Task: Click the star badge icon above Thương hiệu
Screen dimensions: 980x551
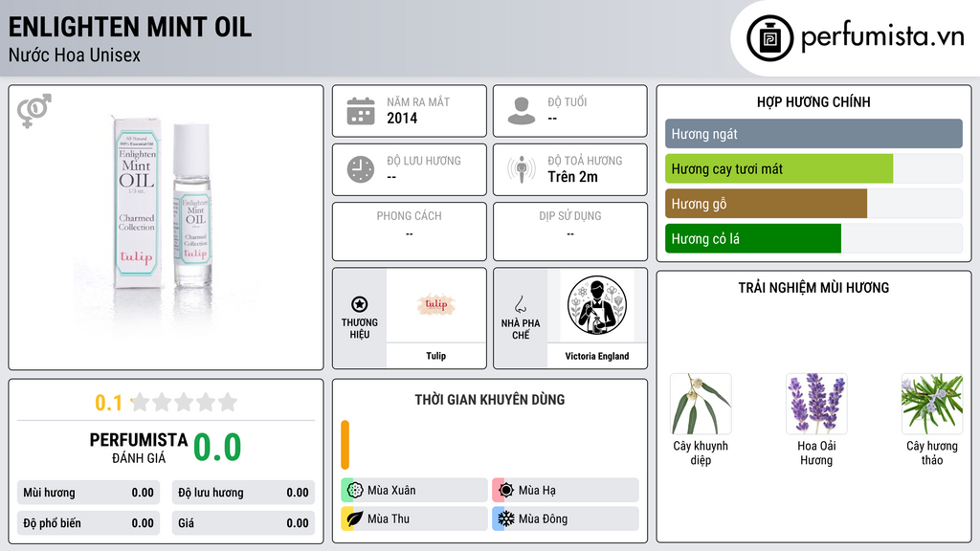Action: (x=360, y=304)
